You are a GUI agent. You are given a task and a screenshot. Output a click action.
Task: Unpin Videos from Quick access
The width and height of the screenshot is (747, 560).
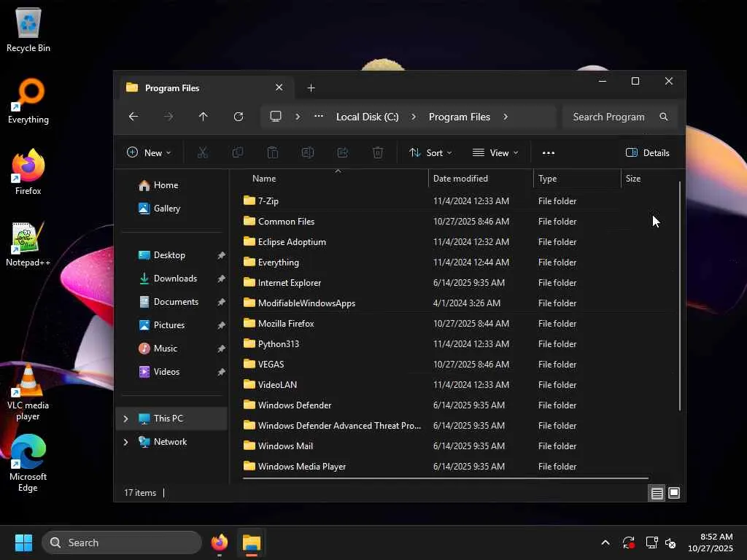221,372
